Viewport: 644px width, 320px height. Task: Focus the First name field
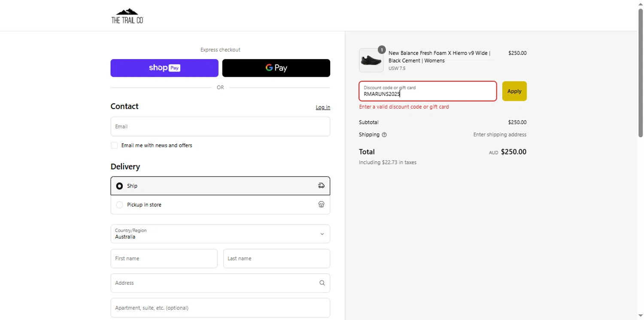(x=164, y=259)
